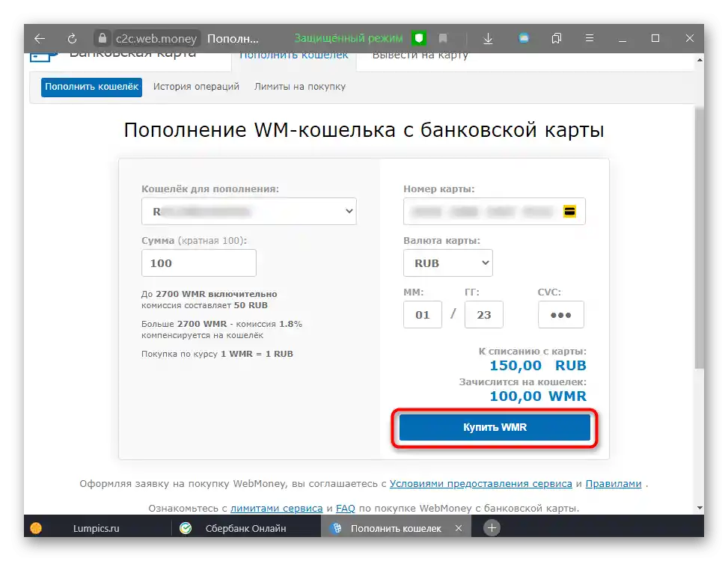Click the yellow card brand icon
The width and height of the screenshot is (728, 561).
(569, 212)
